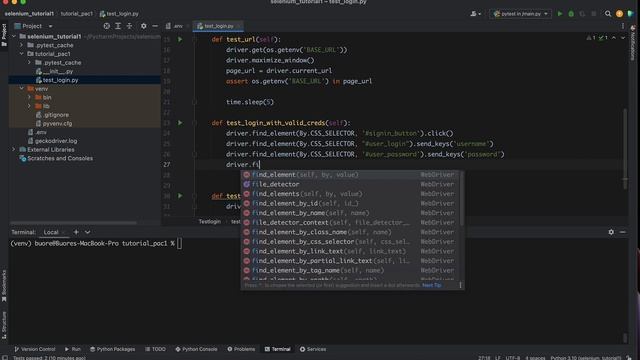
Task: Open Services tool window
Action: 313,349
